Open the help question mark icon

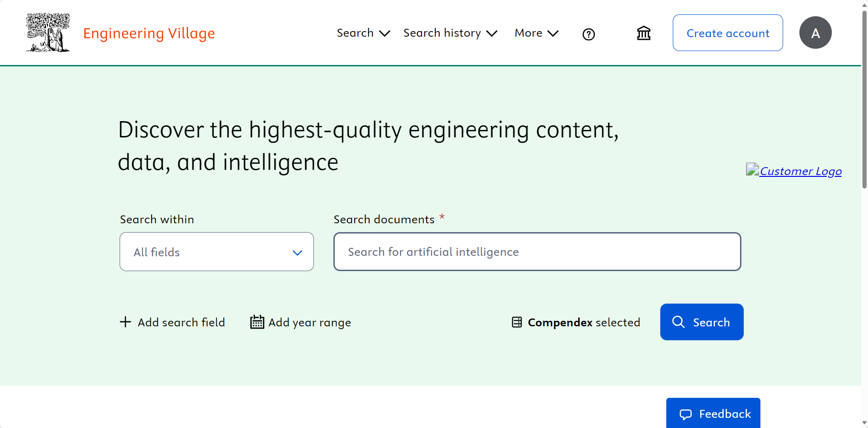pyautogui.click(x=588, y=34)
